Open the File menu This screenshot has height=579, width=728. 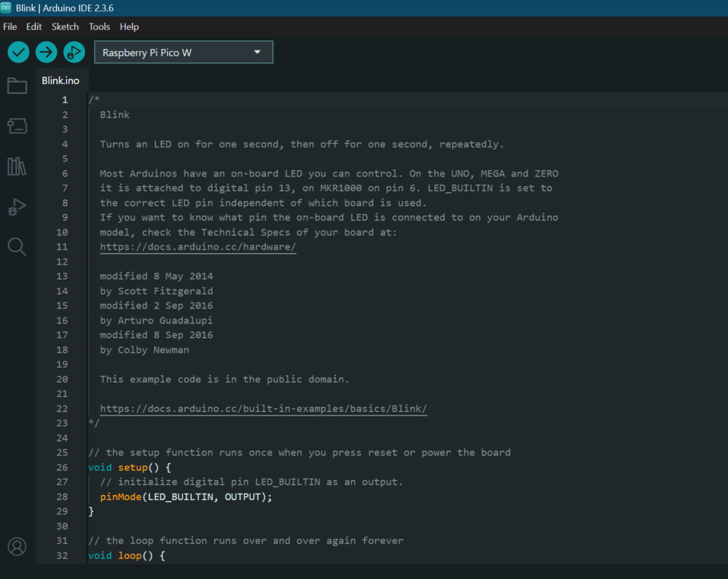10,27
